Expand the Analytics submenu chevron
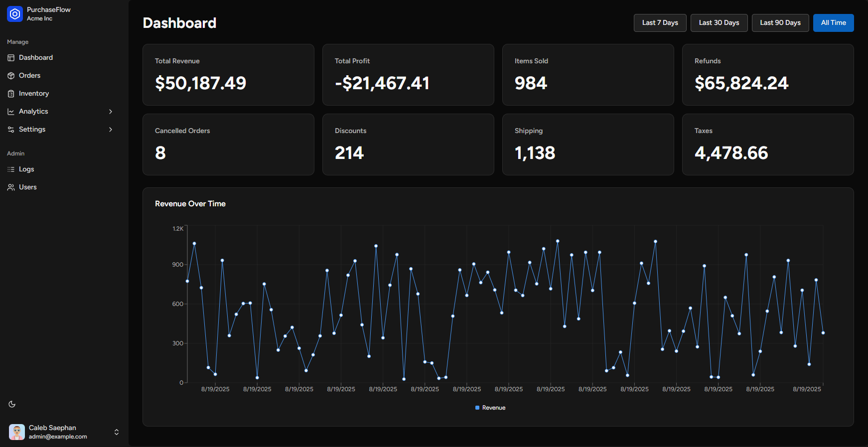The image size is (868, 447). [x=111, y=112]
